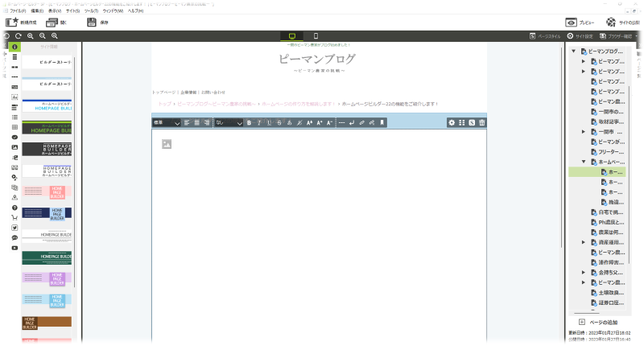This screenshot has height=362, width=644.
Task: Toggle underline text formatting
Action: click(x=269, y=122)
